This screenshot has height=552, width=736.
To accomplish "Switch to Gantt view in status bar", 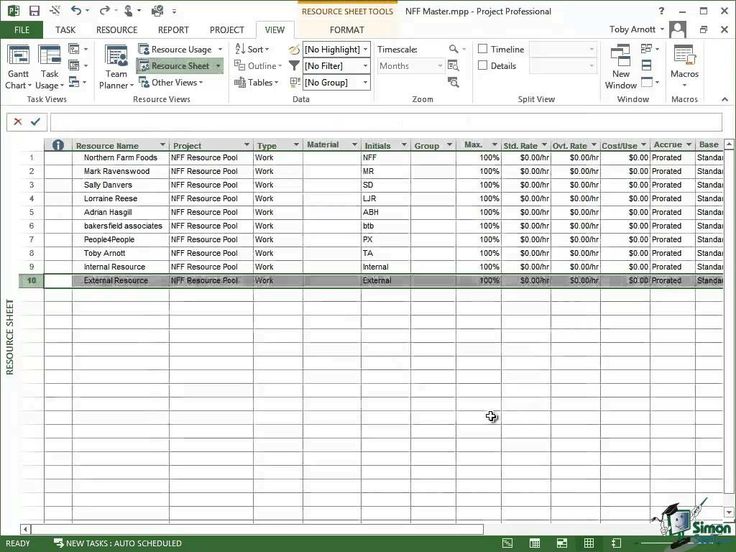I will [507, 543].
